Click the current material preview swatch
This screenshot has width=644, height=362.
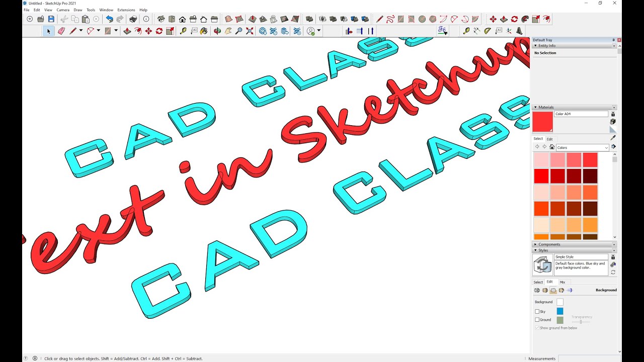point(543,122)
